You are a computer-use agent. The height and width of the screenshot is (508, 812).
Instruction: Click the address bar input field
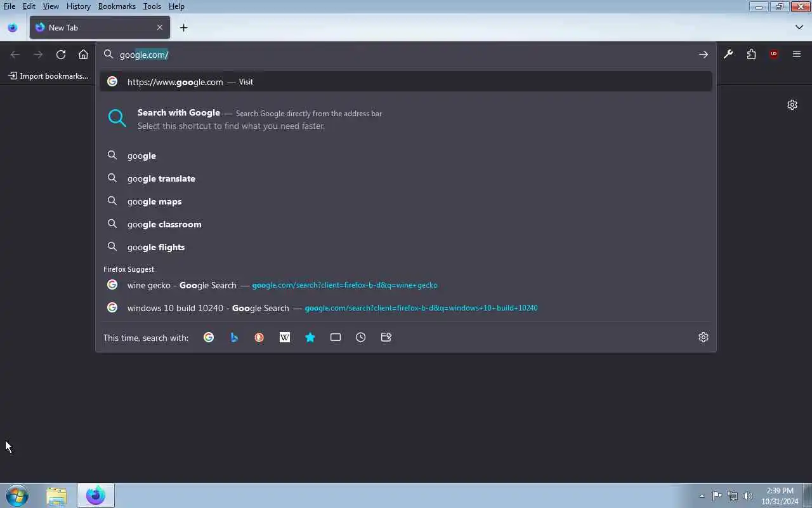point(406,55)
